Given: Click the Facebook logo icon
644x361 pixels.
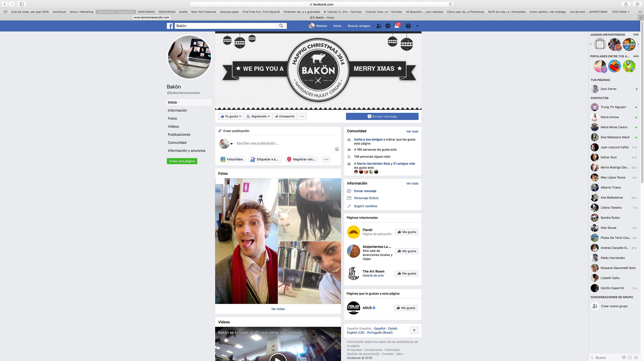Looking at the screenshot, I should 170,26.
